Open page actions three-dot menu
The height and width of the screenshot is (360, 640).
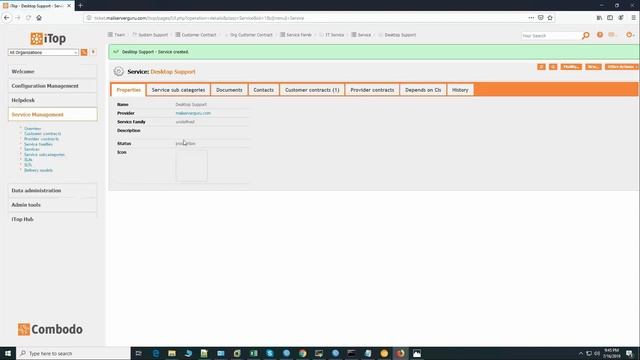[x=531, y=18]
